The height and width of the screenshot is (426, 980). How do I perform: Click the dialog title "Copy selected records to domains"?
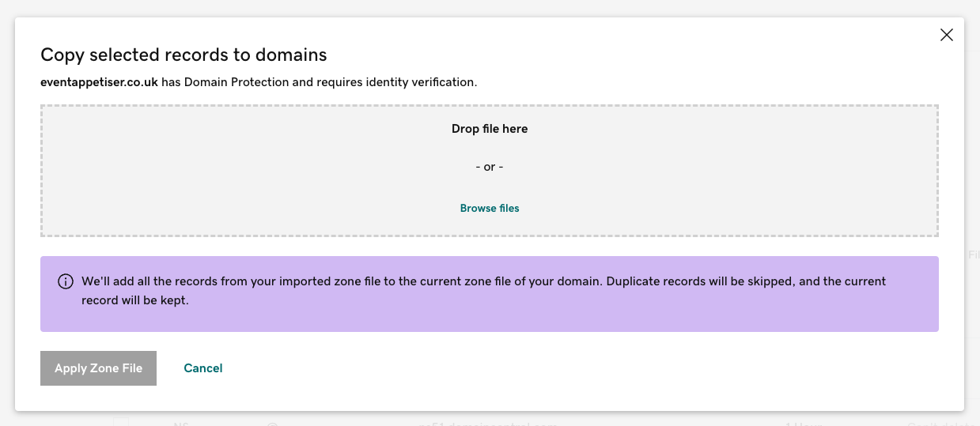pyautogui.click(x=184, y=55)
